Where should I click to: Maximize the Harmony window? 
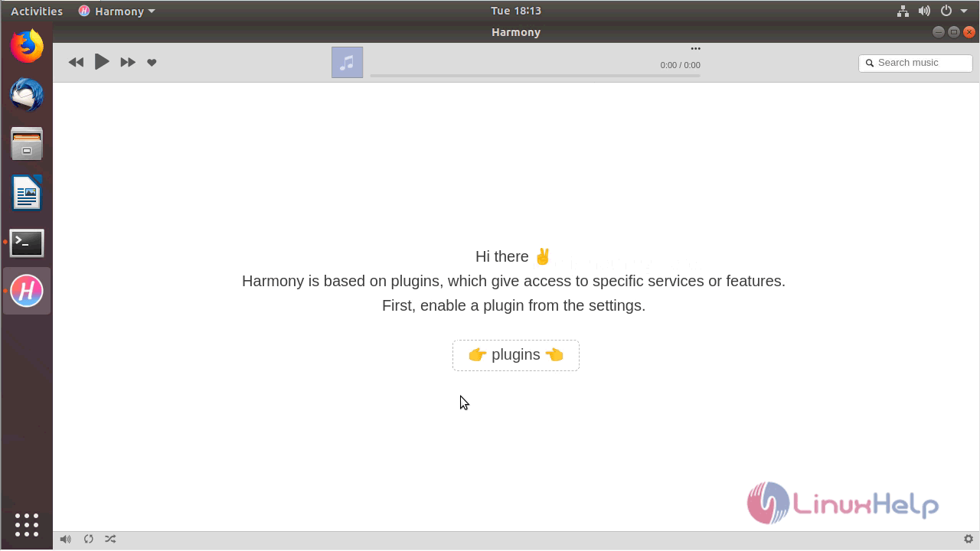point(954,32)
